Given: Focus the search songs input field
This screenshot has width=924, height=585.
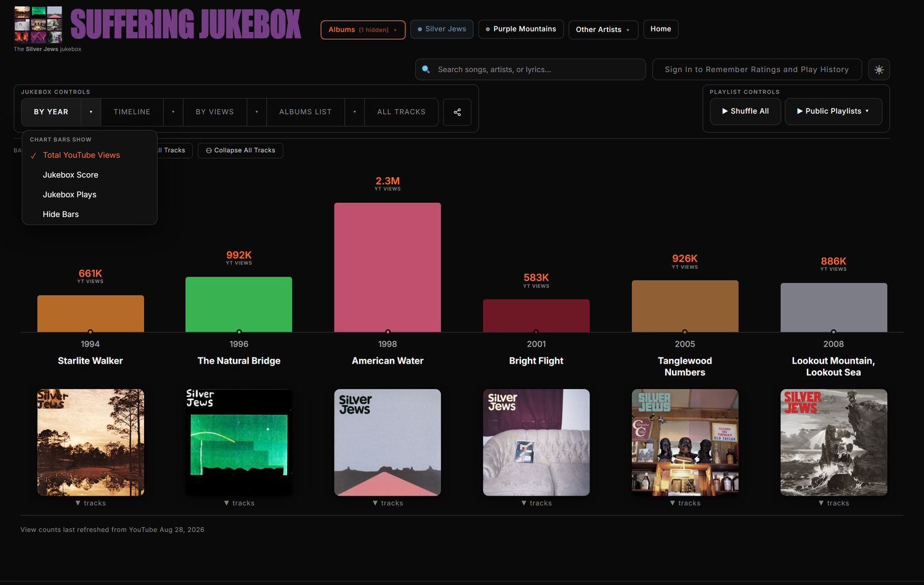Looking at the screenshot, I should coord(530,70).
